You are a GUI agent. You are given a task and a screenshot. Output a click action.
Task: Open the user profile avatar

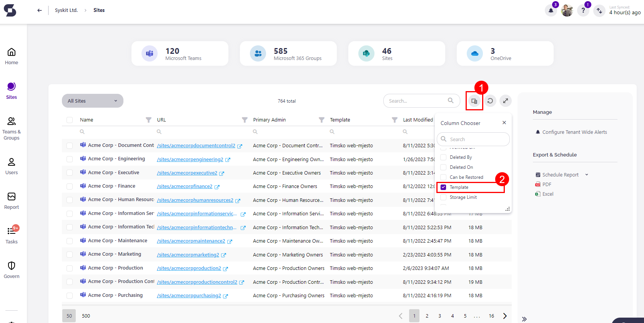[x=567, y=10]
